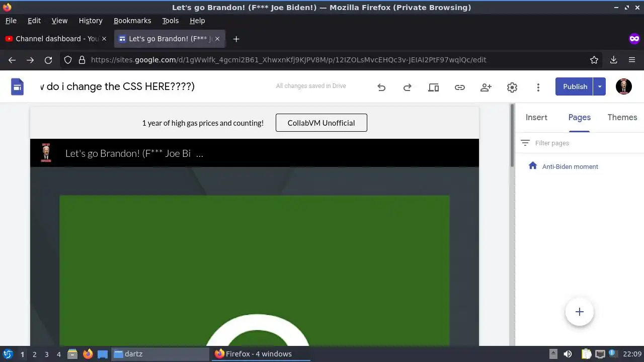
Task: Click the Undo arrow in Sites toolbar
Action: 381,87
